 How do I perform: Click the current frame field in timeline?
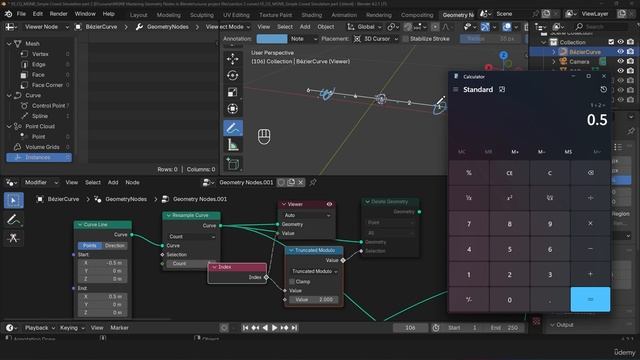tap(411, 328)
